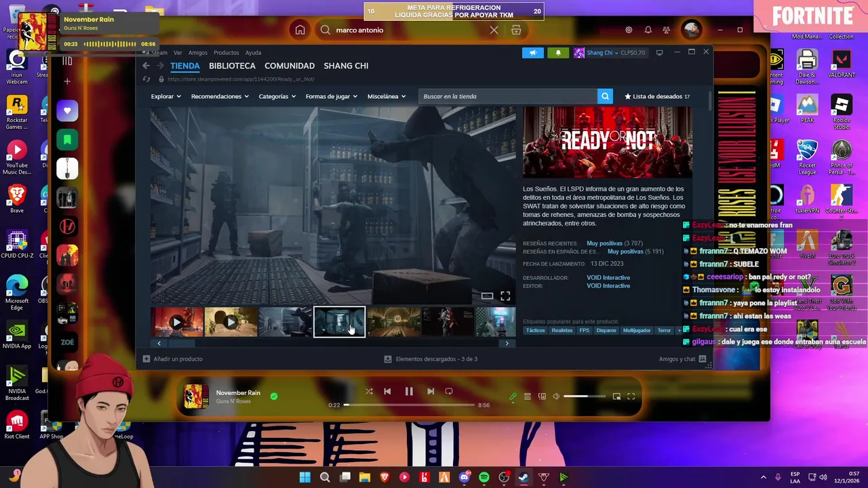Viewport: 868px width, 488px height.
Task: Open the SHANG CHI profile tab
Action: click(x=346, y=66)
